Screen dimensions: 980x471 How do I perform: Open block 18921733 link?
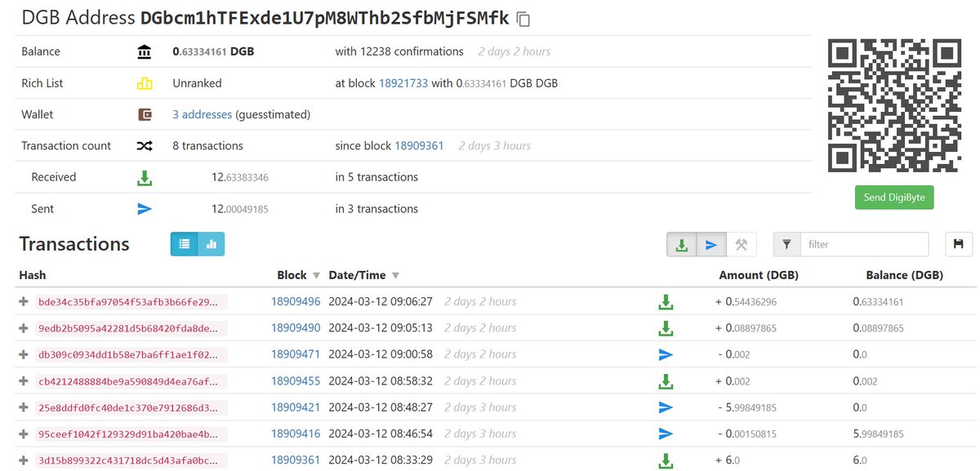point(403,83)
